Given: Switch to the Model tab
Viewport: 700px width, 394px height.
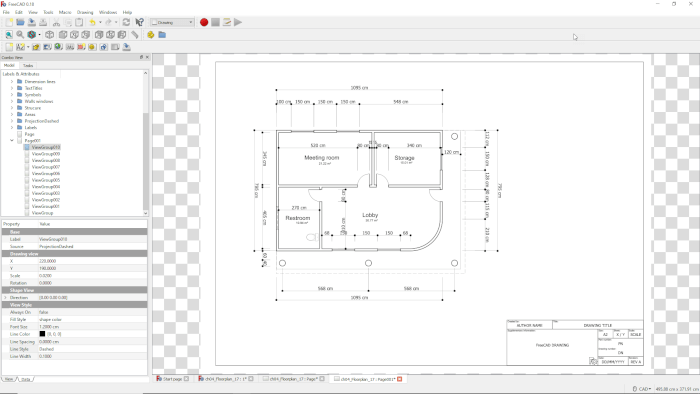Looking at the screenshot, I should pos(9,66).
